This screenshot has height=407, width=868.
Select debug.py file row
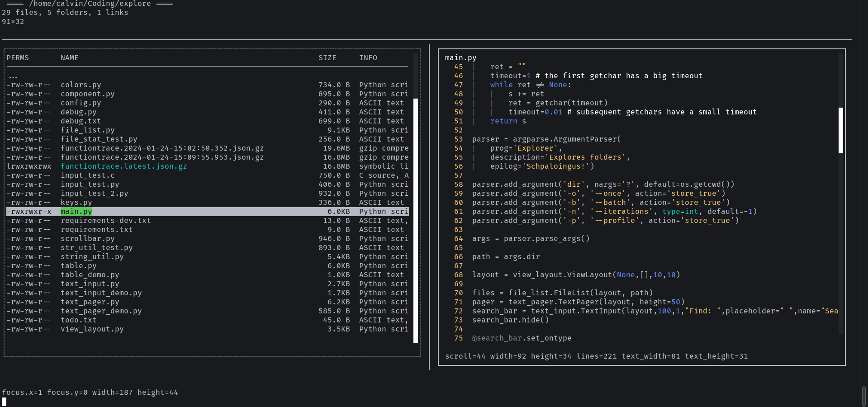point(207,112)
